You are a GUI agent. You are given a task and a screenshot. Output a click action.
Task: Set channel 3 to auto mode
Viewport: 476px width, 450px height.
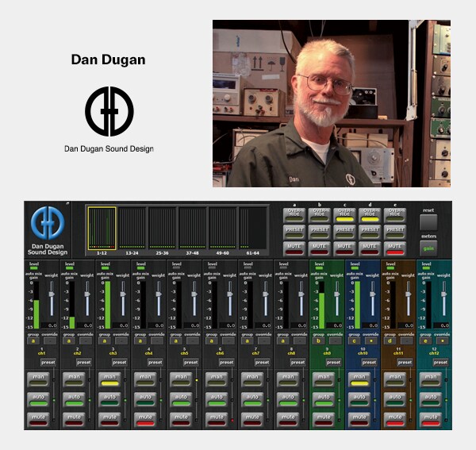[111, 397]
